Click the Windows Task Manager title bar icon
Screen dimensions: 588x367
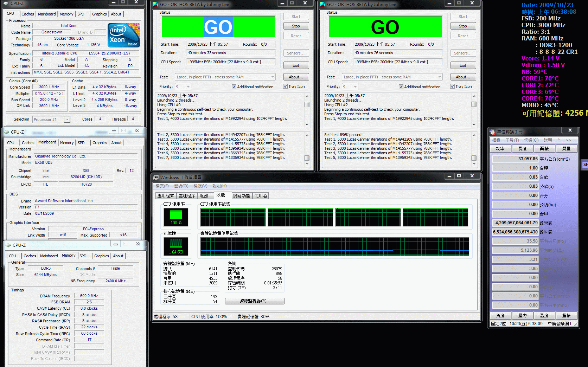coord(156,177)
